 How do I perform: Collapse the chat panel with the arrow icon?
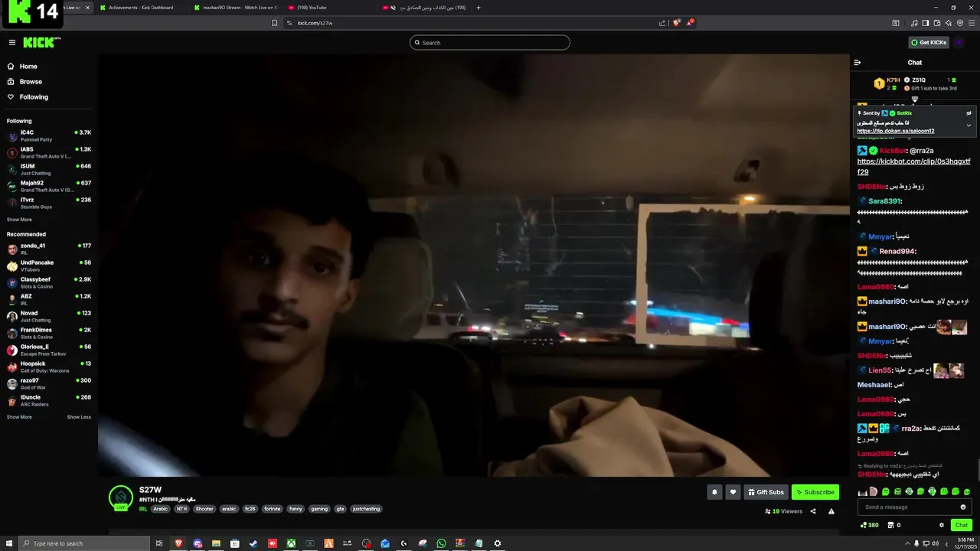point(857,63)
